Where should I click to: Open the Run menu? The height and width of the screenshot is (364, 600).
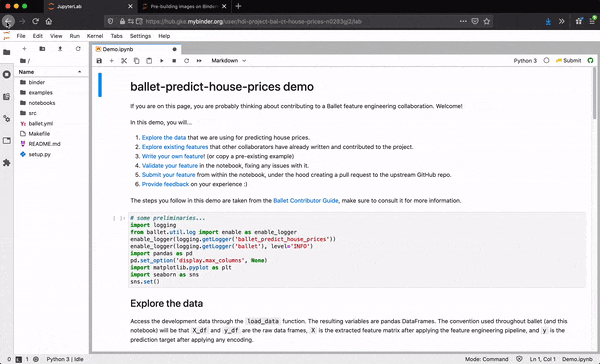click(x=75, y=36)
